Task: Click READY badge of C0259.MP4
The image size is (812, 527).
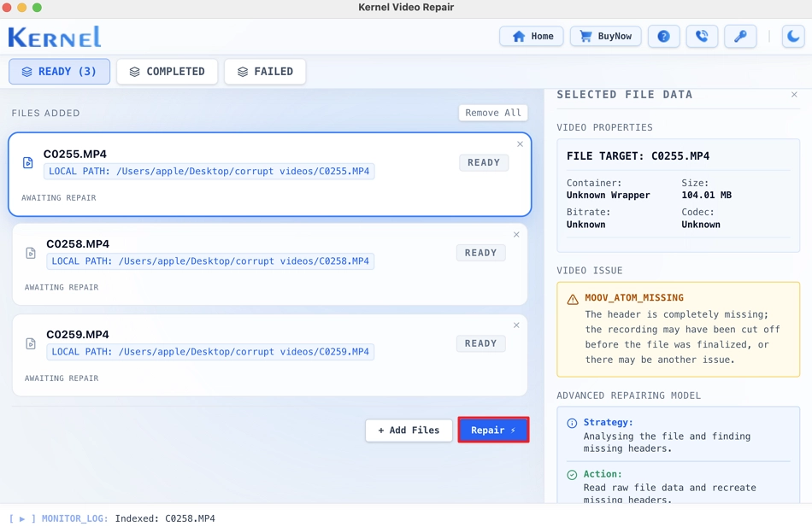Action: click(480, 343)
